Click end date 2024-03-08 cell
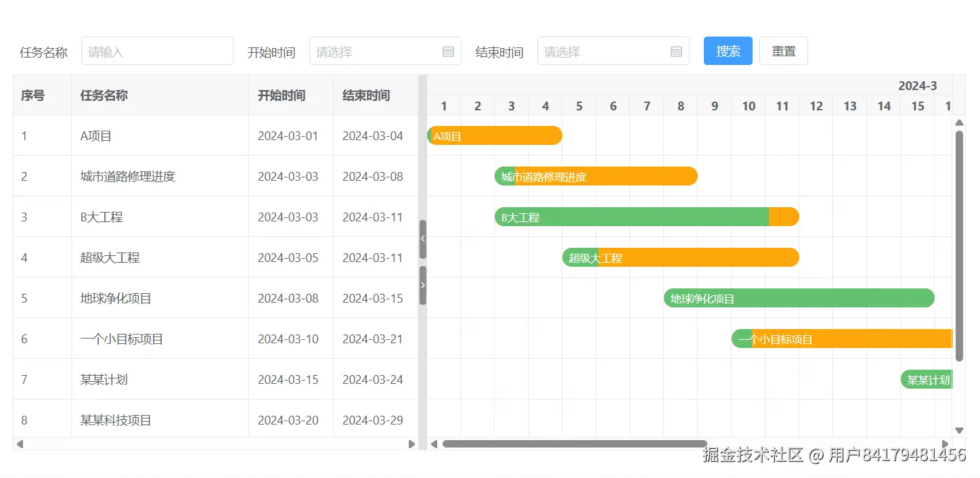 tap(376, 176)
